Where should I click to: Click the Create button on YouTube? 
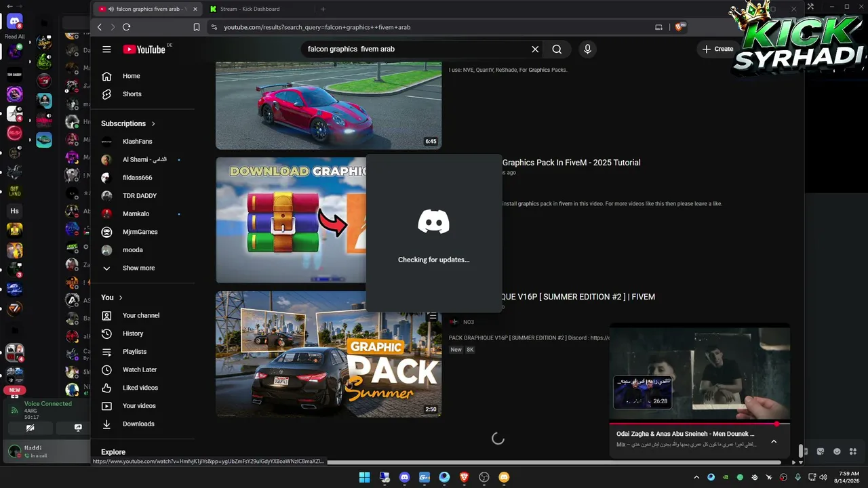pos(717,49)
